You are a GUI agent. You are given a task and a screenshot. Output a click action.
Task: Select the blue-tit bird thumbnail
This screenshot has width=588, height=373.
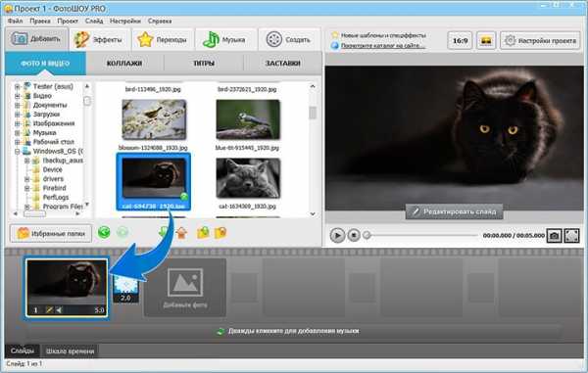click(248, 119)
